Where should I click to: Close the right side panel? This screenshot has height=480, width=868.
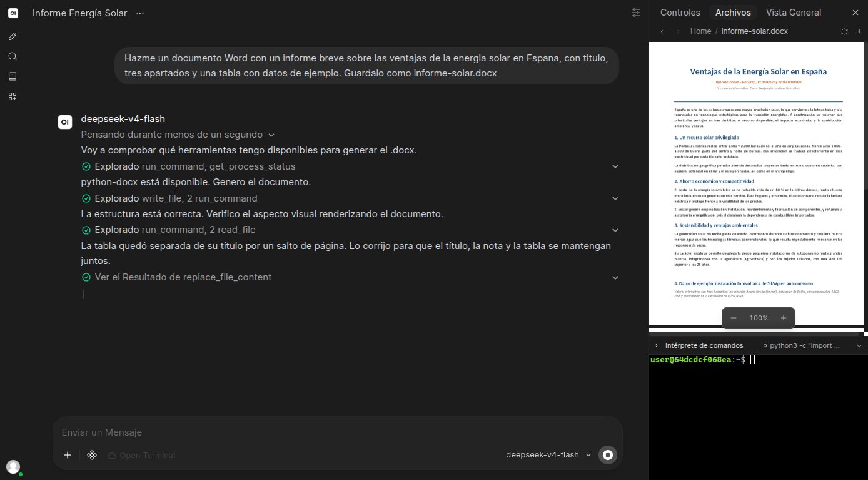coord(855,13)
